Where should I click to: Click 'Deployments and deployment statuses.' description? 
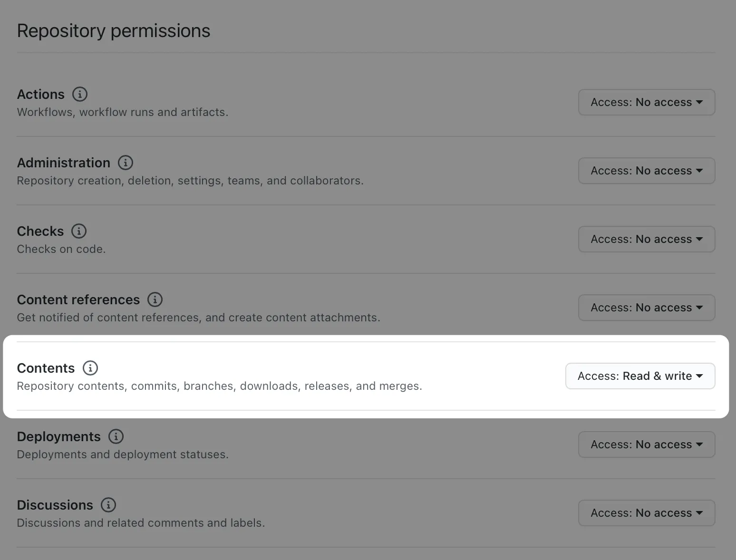pos(123,454)
